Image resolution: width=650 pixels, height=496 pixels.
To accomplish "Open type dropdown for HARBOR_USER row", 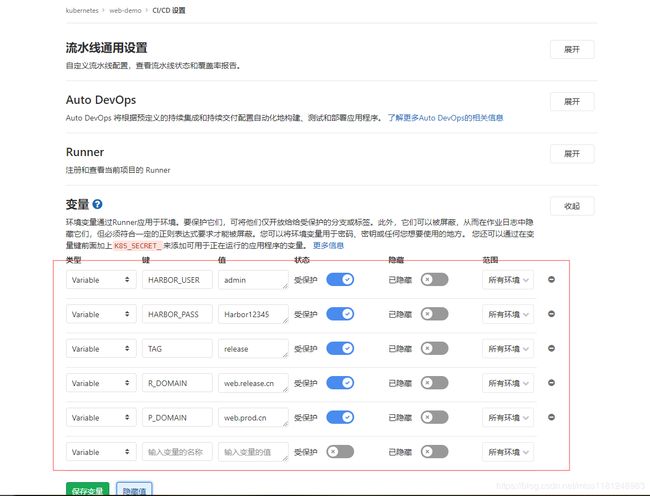I will 101,280.
